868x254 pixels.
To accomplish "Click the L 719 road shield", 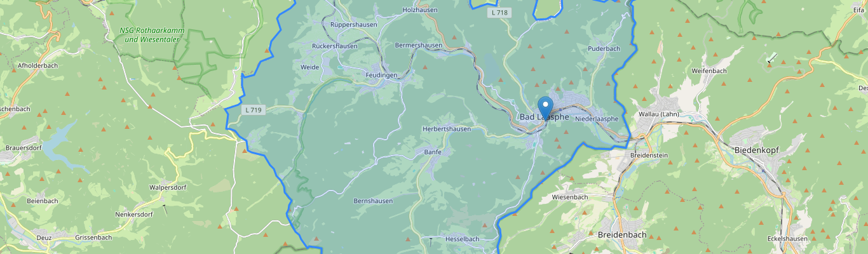I will (254, 110).
